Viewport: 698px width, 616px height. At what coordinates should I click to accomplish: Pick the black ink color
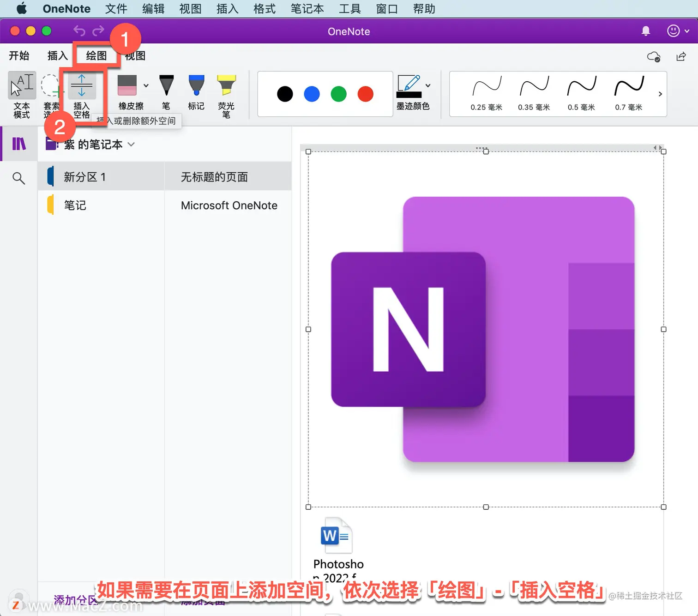pyautogui.click(x=285, y=94)
